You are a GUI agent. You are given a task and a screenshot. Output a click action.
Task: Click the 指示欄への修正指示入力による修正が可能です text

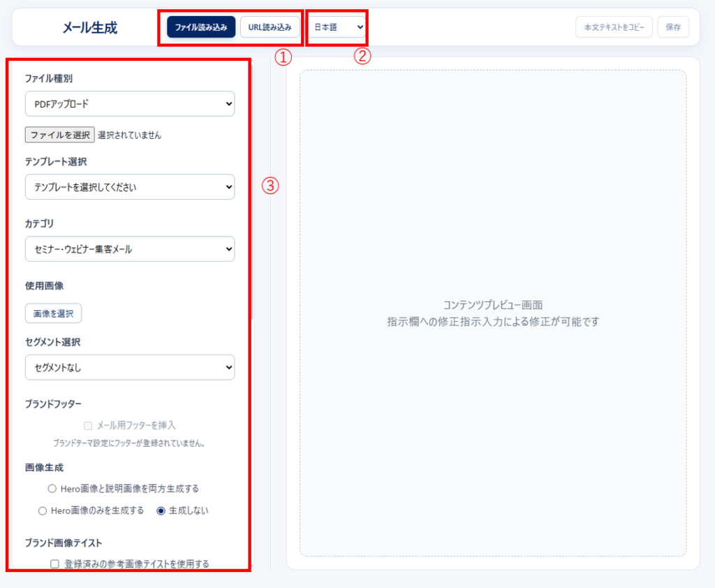[x=493, y=322]
